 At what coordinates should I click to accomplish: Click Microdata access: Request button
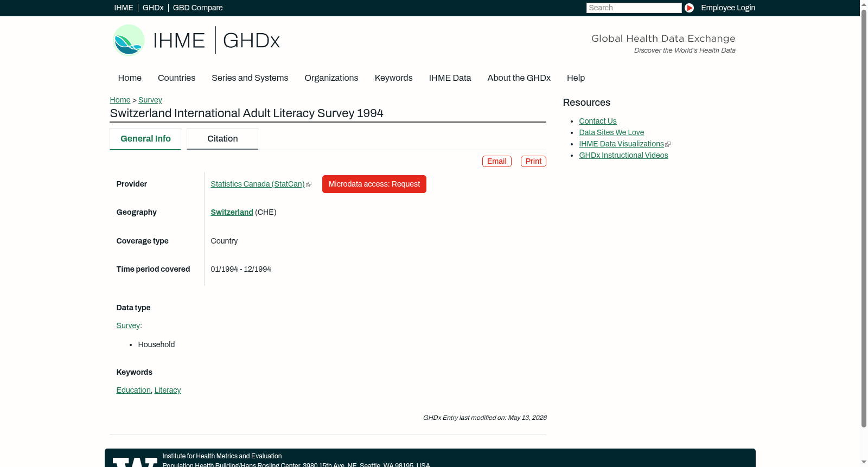[374, 184]
